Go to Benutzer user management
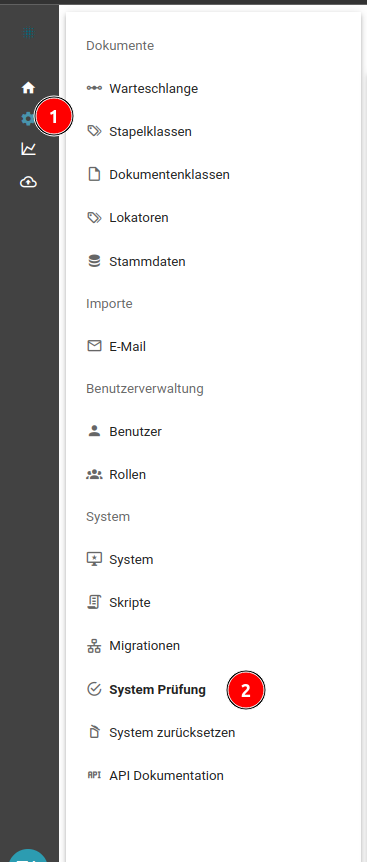367x862 pixels. point(135,432)
